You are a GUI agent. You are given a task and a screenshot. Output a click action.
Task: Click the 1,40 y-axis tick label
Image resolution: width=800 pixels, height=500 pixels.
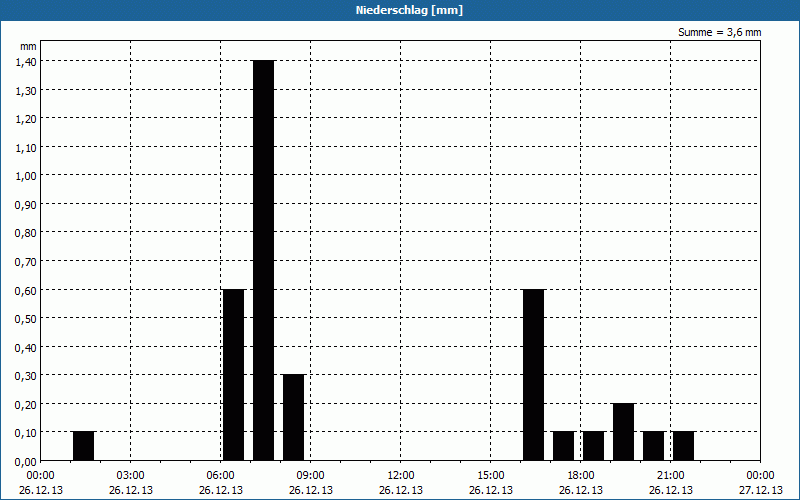coord(25,61)
